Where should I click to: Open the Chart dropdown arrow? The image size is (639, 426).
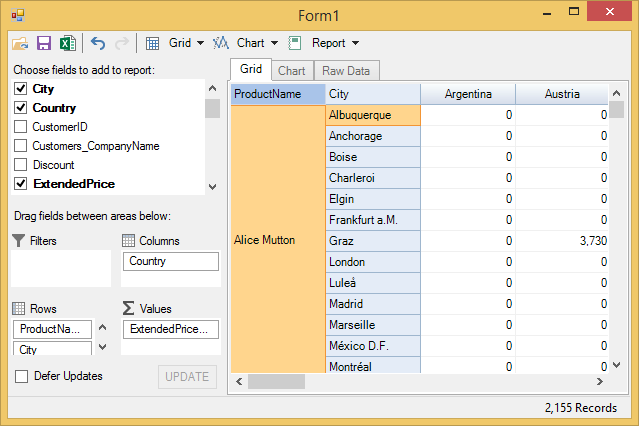[273, 44]
